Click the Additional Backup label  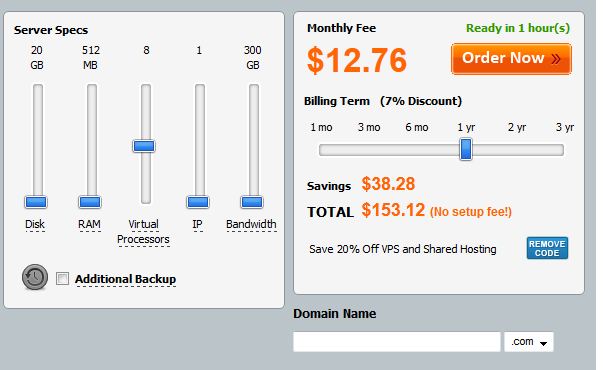[x=125, y=279]
